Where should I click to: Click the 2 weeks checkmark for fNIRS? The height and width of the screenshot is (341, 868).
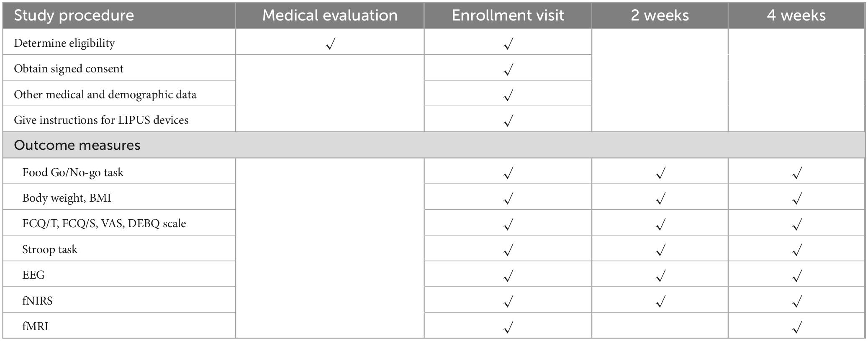click(x=660, y=302)
